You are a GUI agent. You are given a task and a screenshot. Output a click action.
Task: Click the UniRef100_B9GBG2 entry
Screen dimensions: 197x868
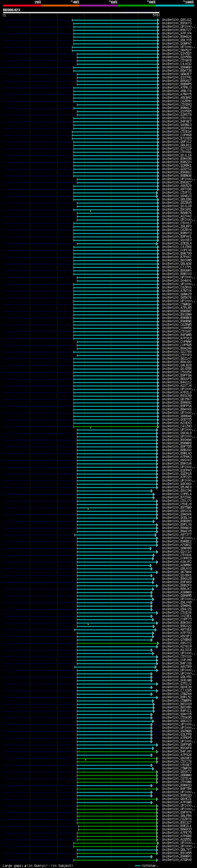coord(177,172)
